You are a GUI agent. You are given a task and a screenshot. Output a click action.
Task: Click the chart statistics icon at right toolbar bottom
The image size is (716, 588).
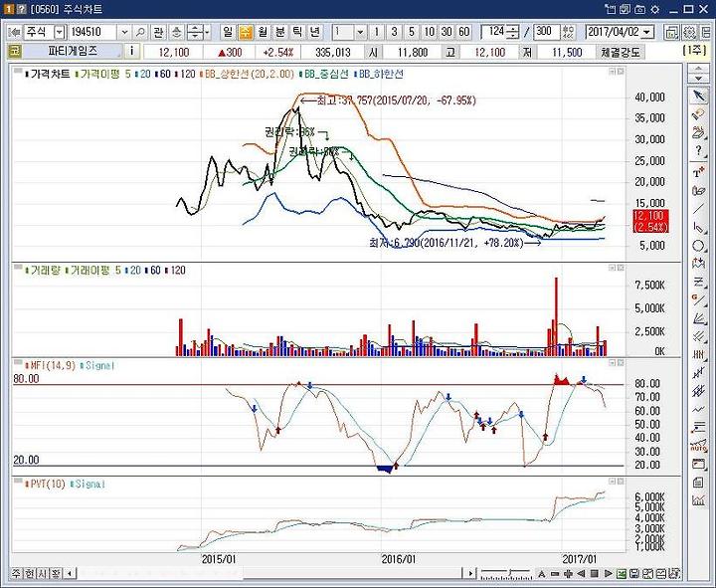pyautogui.click(x=698, y=500)
